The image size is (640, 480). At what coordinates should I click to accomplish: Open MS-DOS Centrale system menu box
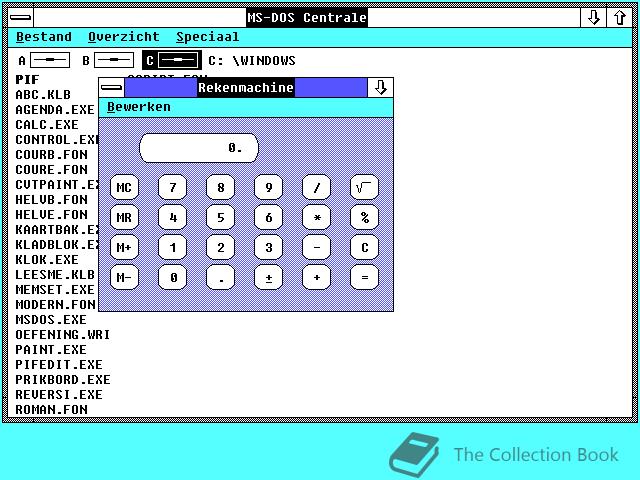[x=20, y=18]
